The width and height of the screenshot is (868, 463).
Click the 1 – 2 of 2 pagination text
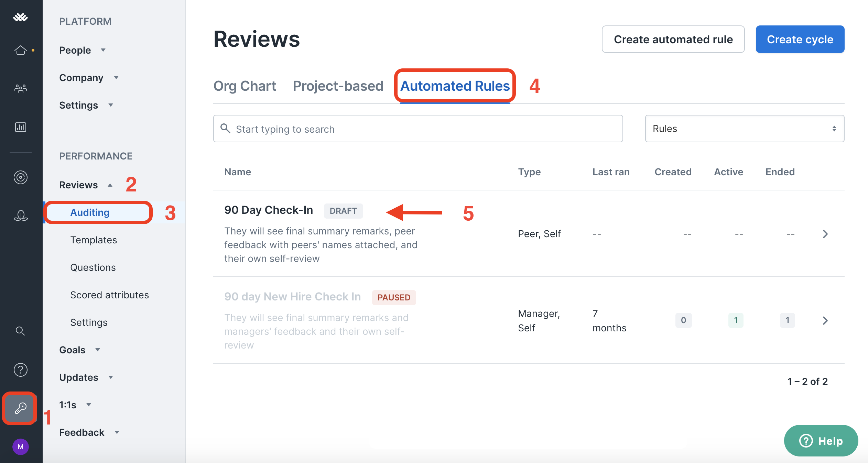(x=807, y=382)
